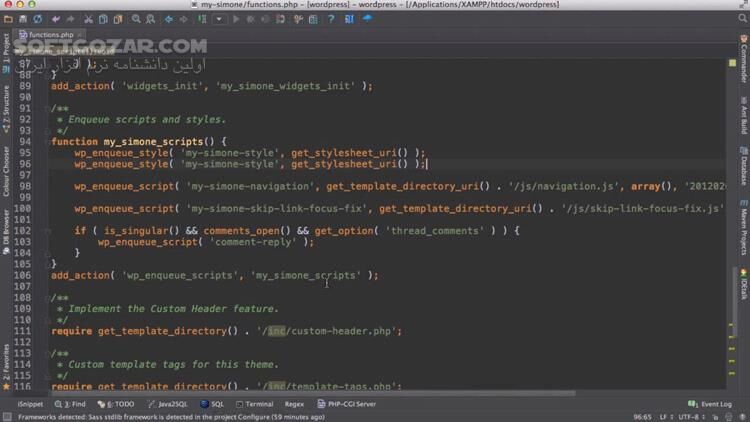Toggle the Colour Chooser side panel
This screenshot has width=750, height=422.
(x=6, y=171)
